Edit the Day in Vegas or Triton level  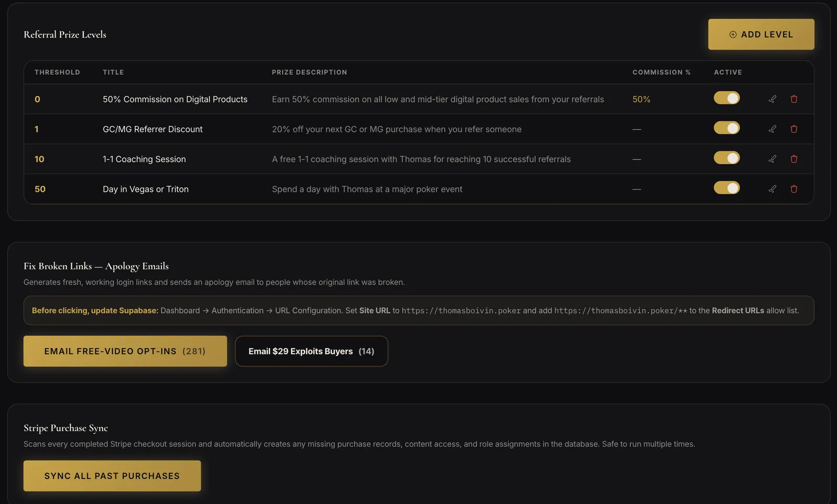tap(772, 189)
